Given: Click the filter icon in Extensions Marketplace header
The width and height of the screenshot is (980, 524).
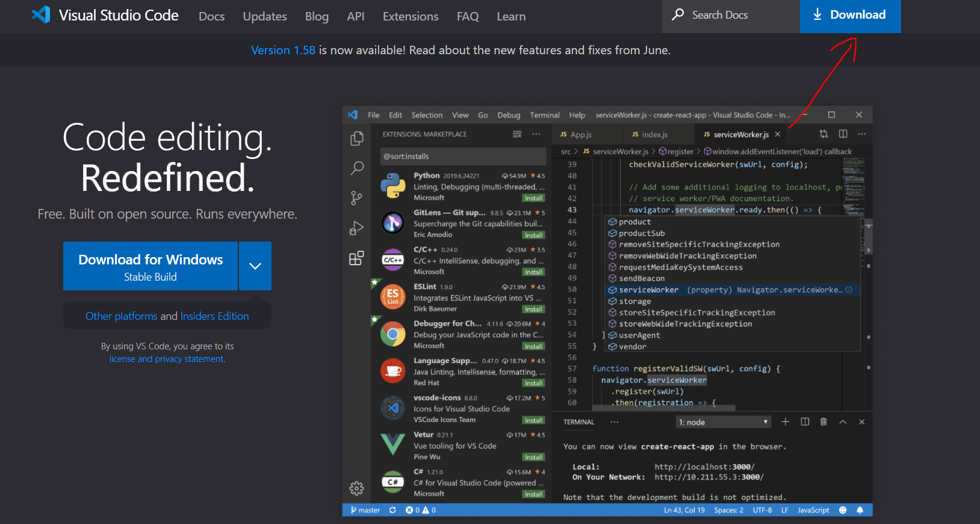Looking at the screenshot, I should tap(517, 134).
